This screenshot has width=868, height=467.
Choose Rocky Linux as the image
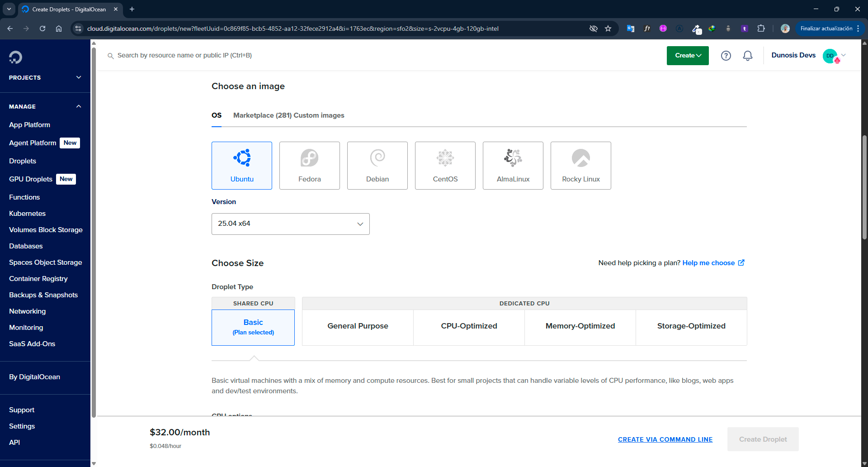point(580,166)
